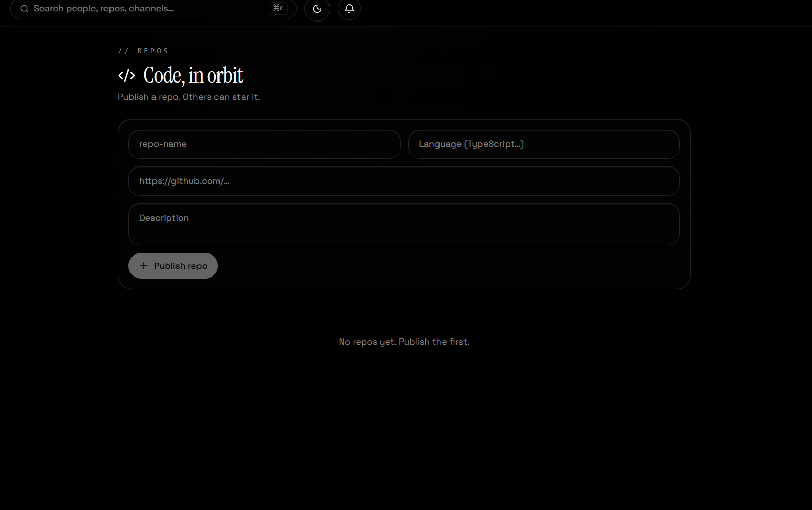Image resolution: width=812 pixels, height=510 pixels.
Task: Open notifications with the bell icon
Action: pos(349,9)
